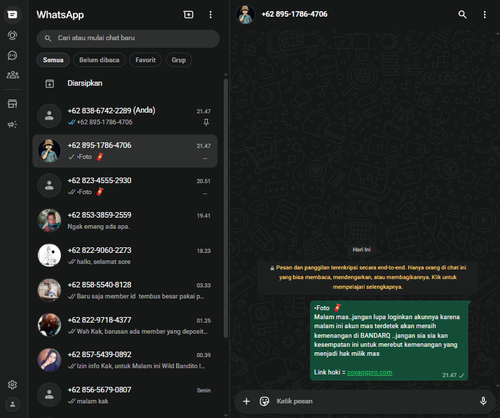Viewport: 500px width, 418px height.
Task: Click the 'Hari ini' date label
Action: coord(362,250)
